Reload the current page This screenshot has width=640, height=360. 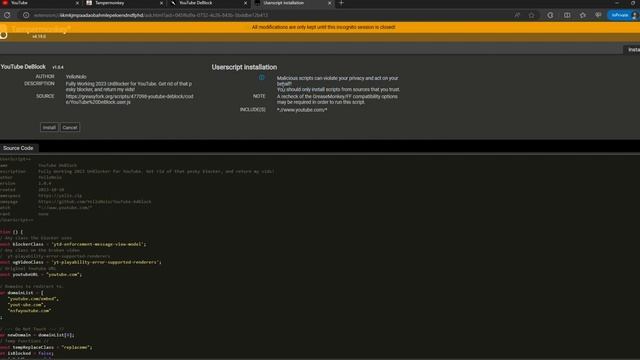pos(7,15)
